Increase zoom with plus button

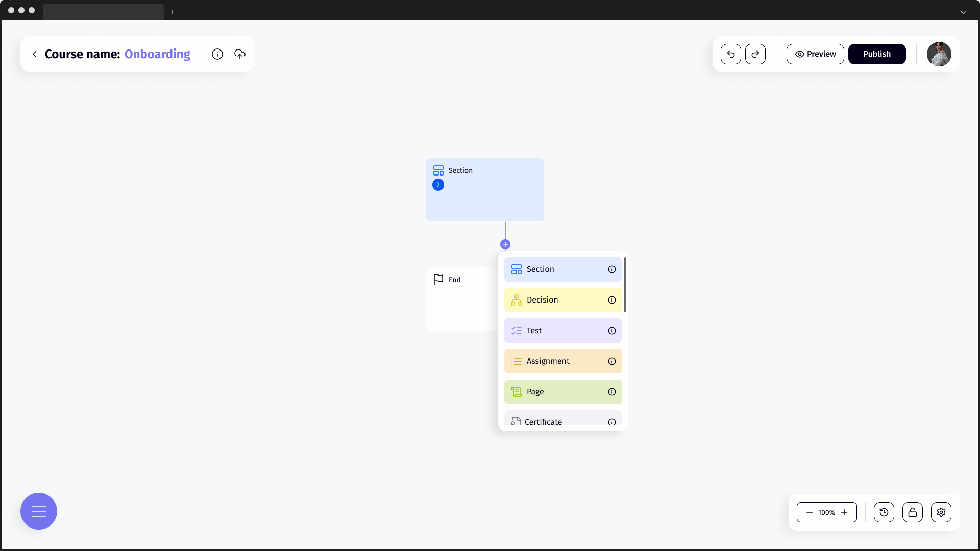[x=844, y=512]
